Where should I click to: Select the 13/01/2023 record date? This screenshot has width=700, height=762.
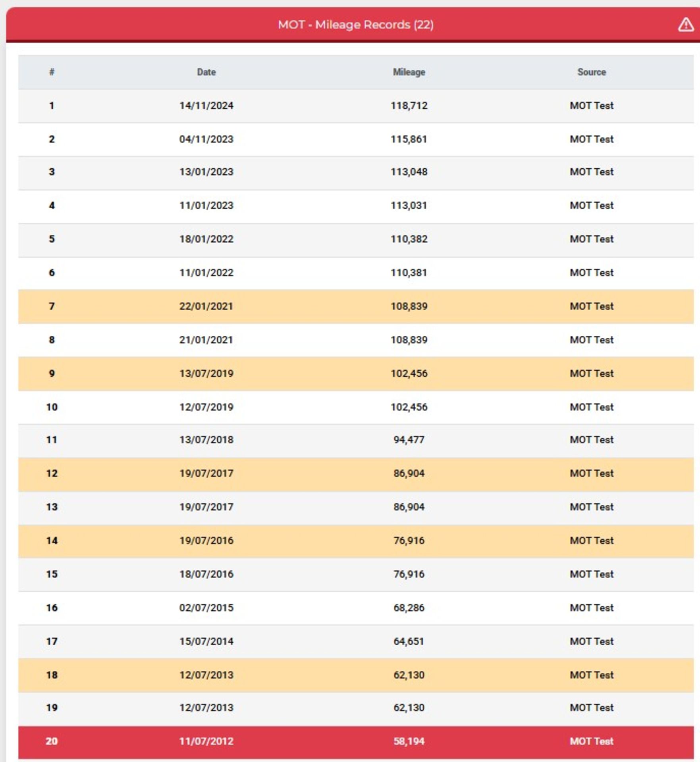tap(206, 172)
